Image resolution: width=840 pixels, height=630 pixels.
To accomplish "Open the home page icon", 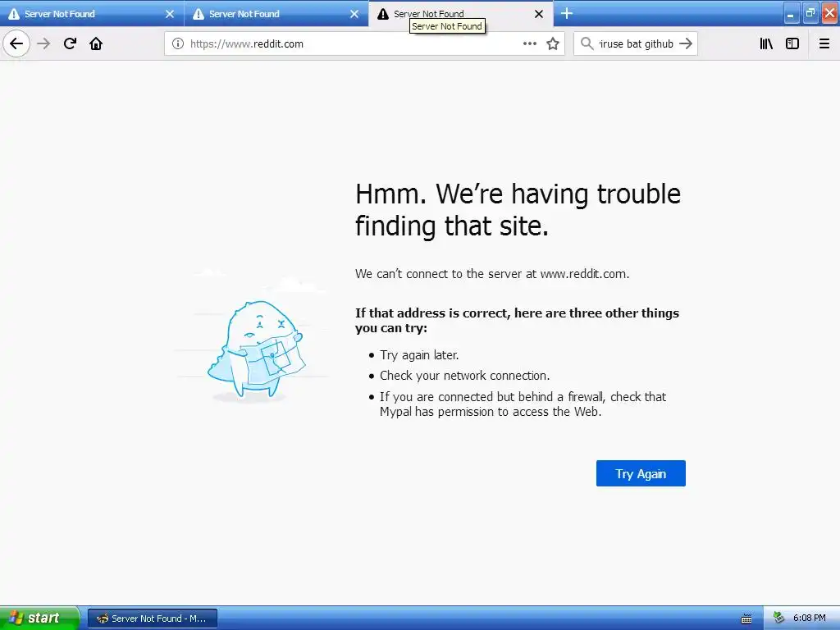I will coord(96,43).
